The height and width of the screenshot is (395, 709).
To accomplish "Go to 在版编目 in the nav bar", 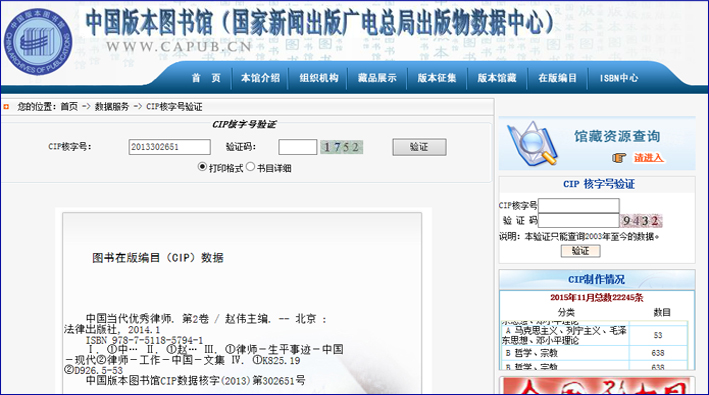I will tap(558, 78).
